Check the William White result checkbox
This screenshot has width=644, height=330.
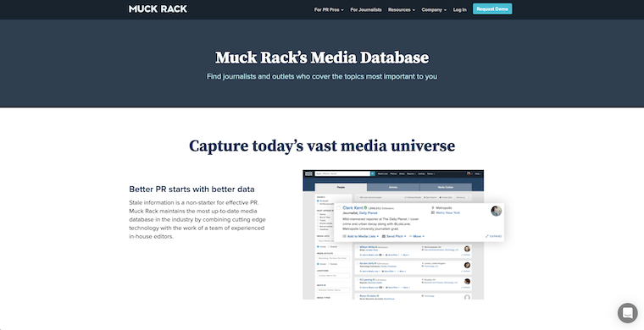point(358,248)
